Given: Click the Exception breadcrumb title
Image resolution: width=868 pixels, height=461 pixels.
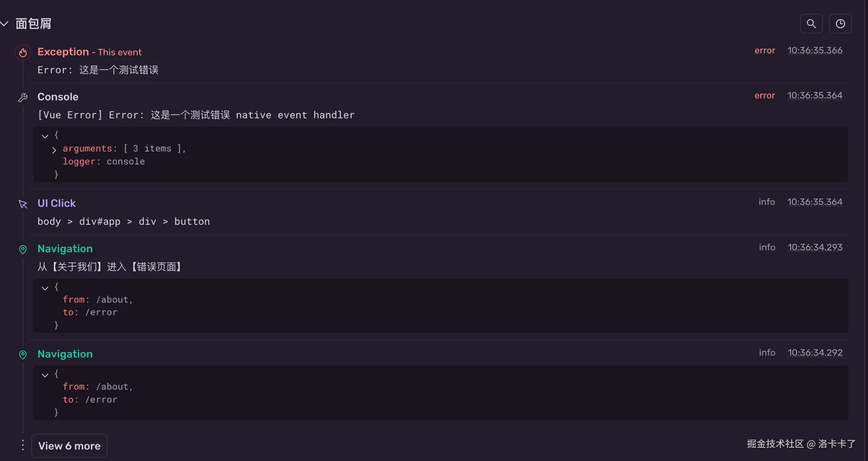Looking at the screenshot, I should tap(63, 52).
